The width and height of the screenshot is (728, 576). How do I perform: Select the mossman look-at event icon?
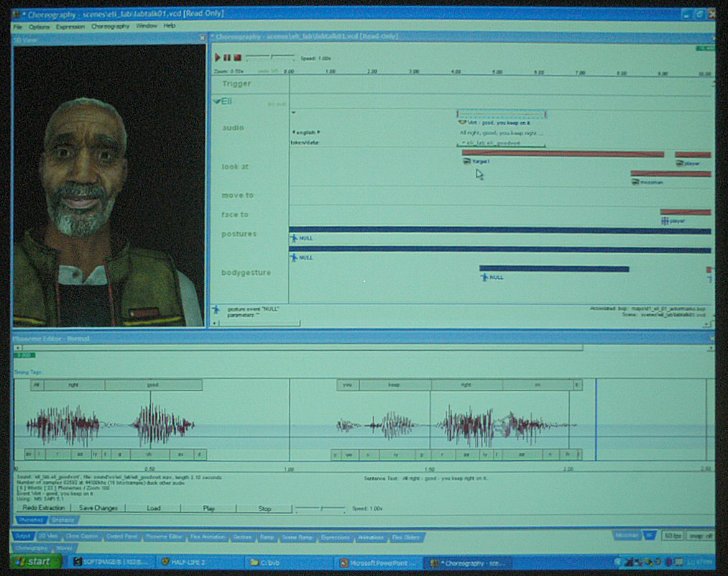[x=635, y=183]
